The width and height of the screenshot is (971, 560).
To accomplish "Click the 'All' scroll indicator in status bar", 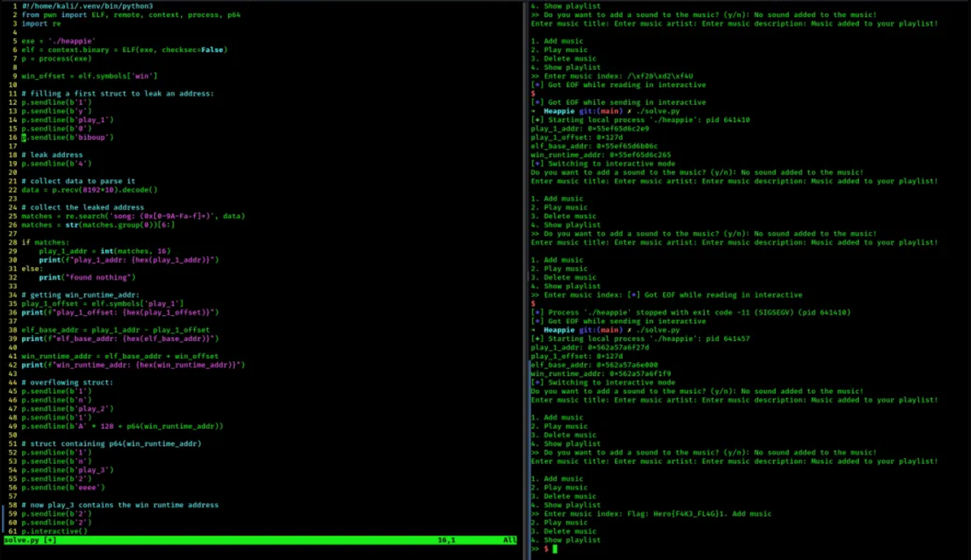I will [x=509, y=540].
